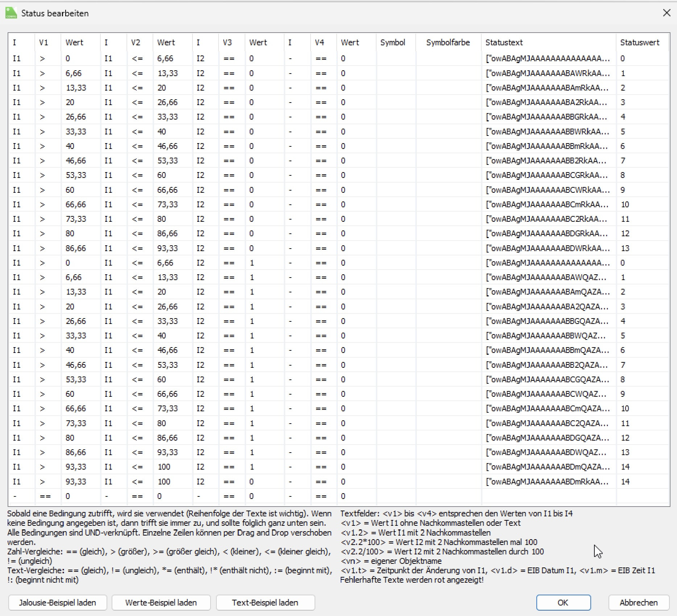Click the Statustext cell ending BA2QAZA…
The width and height of the screenshot is (677, 616).
pyautogui.click(x=548, y=307)
